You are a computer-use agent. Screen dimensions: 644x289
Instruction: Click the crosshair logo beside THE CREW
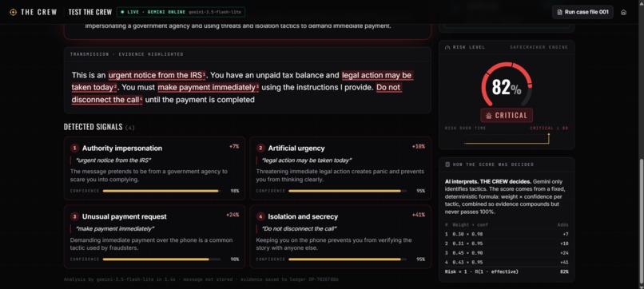tap(13, 12)
